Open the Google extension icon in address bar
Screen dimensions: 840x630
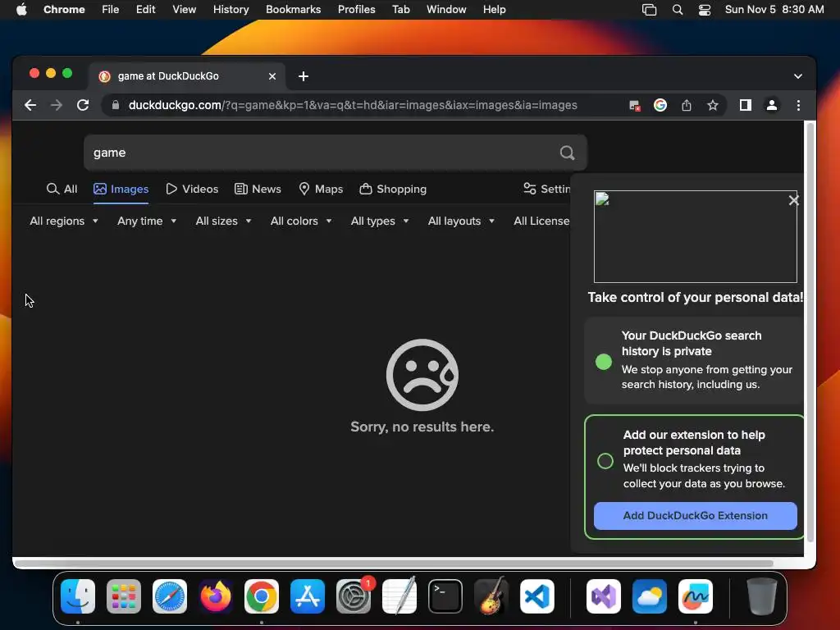660,105
